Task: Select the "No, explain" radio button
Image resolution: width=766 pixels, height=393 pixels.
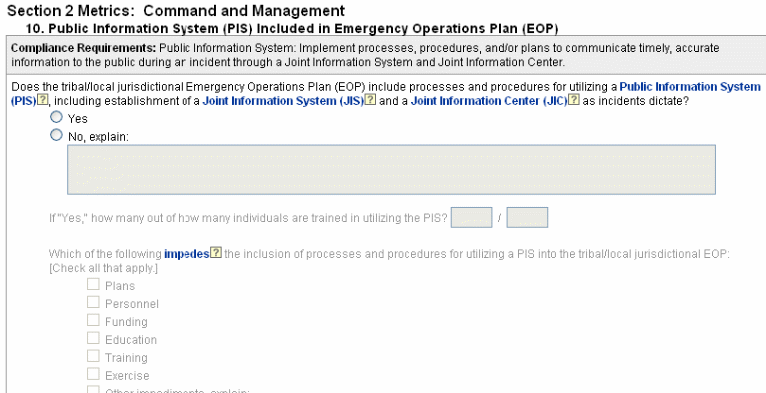Action: click(57, 135)
